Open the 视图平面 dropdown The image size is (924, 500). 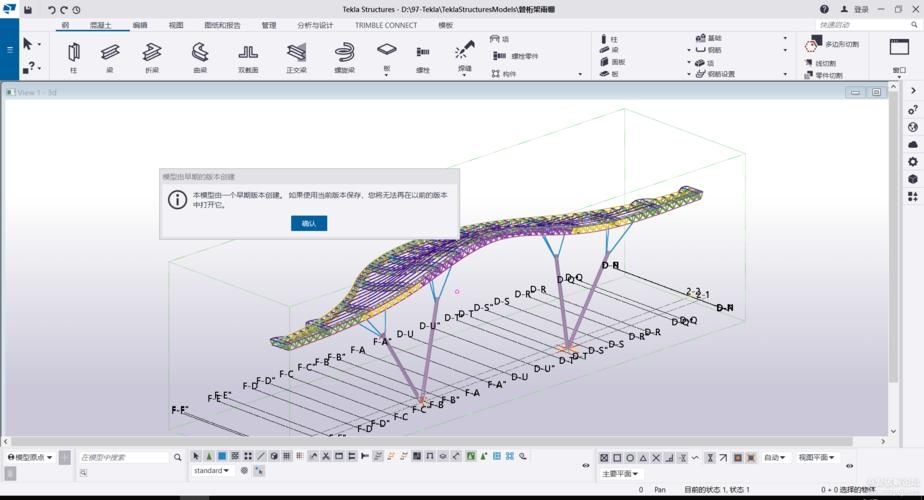coord(818,457)
